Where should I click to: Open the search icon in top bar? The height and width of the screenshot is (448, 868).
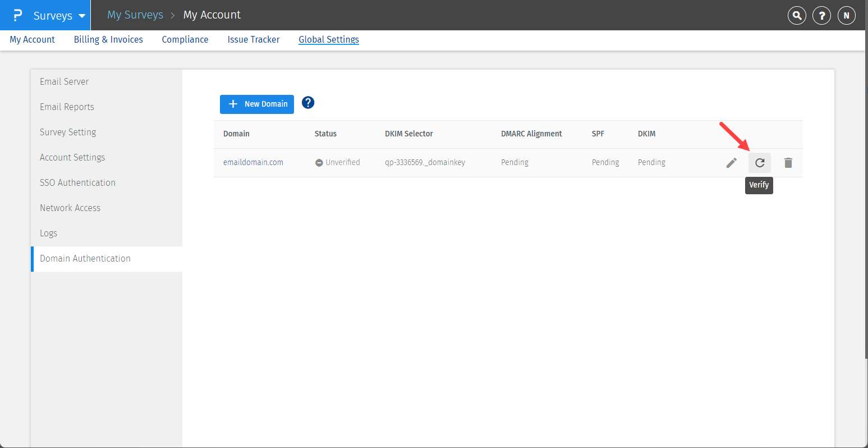(x=796, y=16)
